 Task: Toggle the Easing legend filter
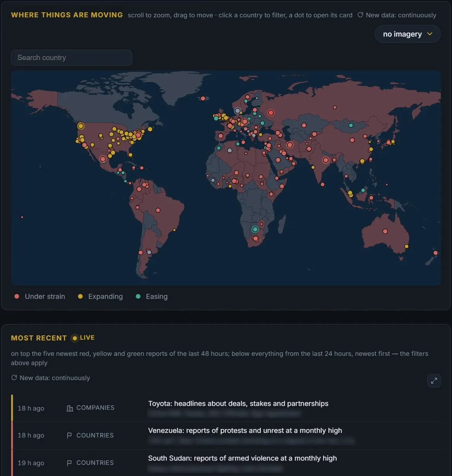pos(152,297)
